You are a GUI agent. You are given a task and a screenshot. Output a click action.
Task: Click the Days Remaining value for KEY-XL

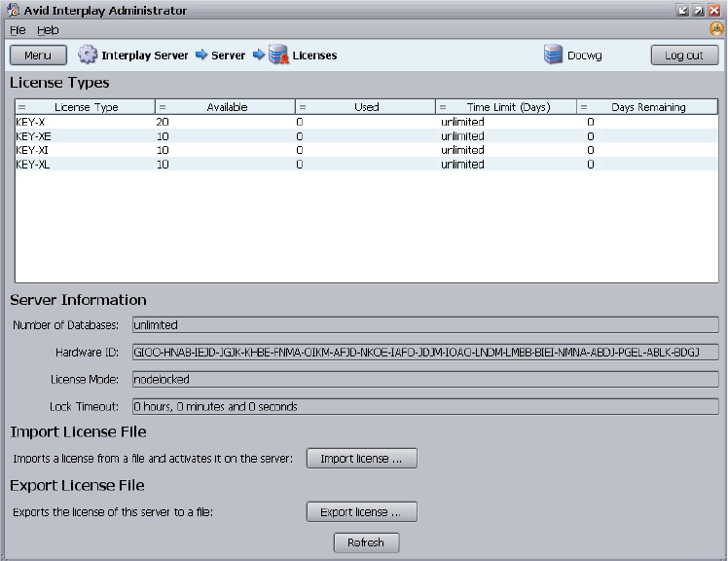point(591,164)
